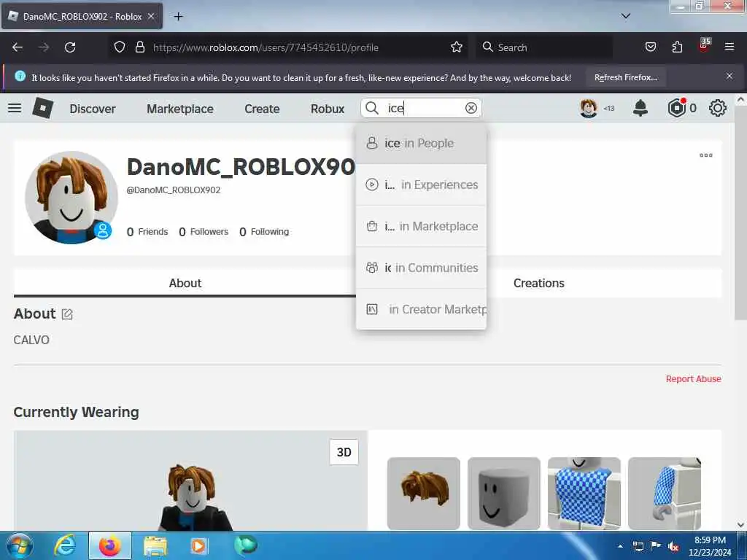747x560 pixels.
Task: Click the page vertical scrollbar thumb
Action: 740,213
